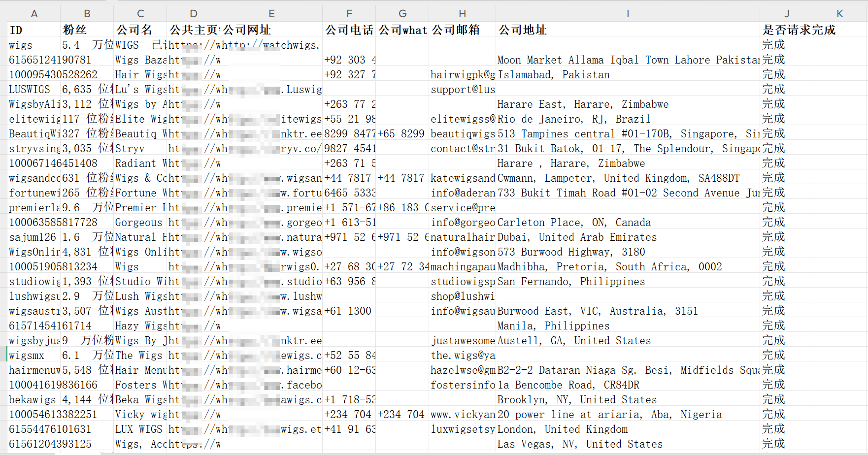Select the wigsmx ID cell
The image size is (868, 455).
point(34,356)
